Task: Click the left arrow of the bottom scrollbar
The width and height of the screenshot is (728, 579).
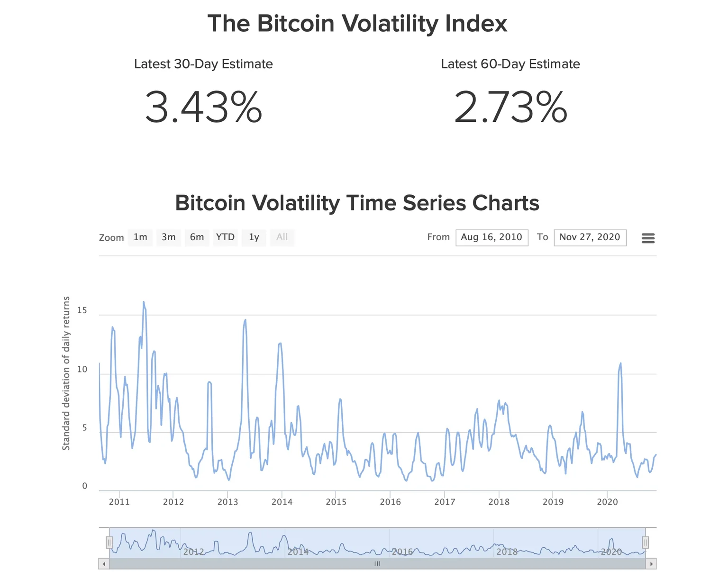Action: (x=104, y=564)
